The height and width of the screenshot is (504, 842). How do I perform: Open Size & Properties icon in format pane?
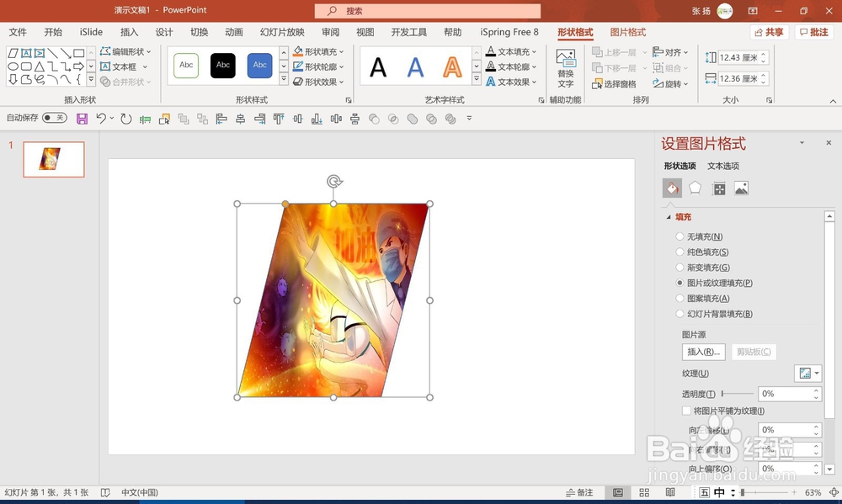click(718, 188)
